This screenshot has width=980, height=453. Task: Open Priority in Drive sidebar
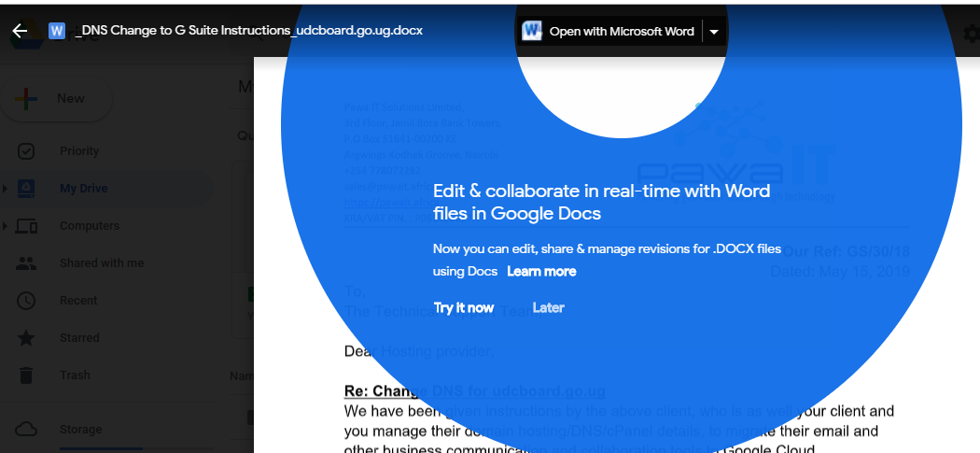tap(79, 150)
